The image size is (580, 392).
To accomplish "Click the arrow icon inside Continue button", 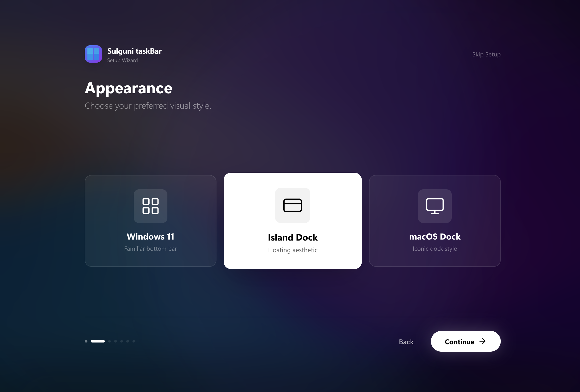I will click(483, 341).
